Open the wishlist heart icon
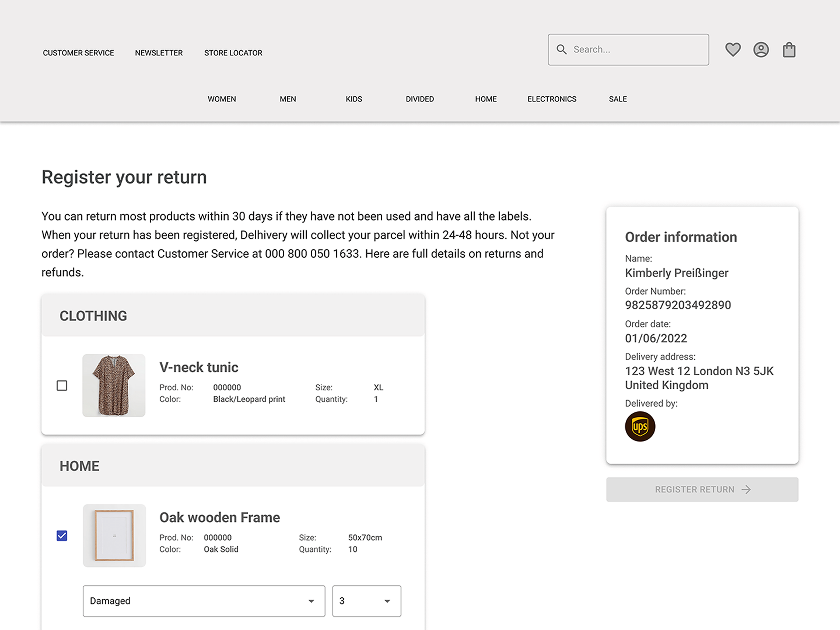The height and width of the screenshot is (630, 840). (x=733, y=49)
